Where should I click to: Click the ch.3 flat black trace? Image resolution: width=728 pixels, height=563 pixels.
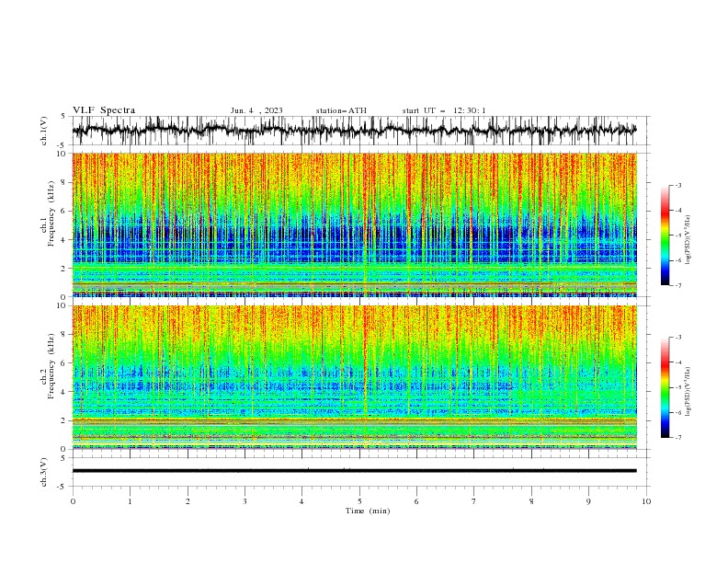click(354, 471)
